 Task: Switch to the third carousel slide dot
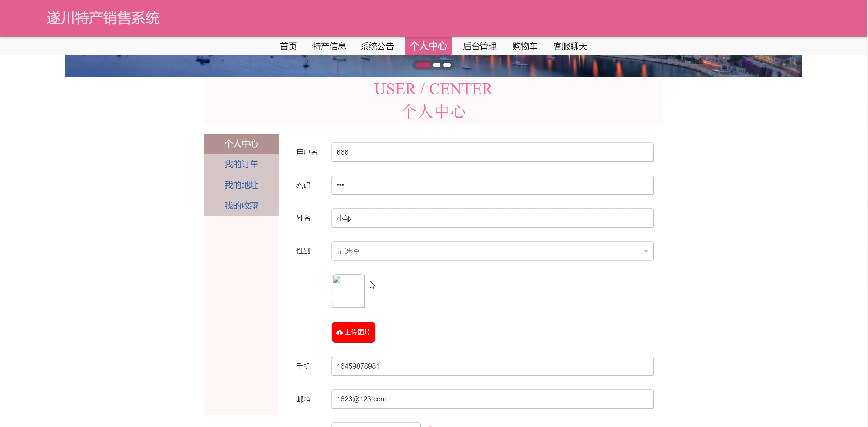coord(447,65)
